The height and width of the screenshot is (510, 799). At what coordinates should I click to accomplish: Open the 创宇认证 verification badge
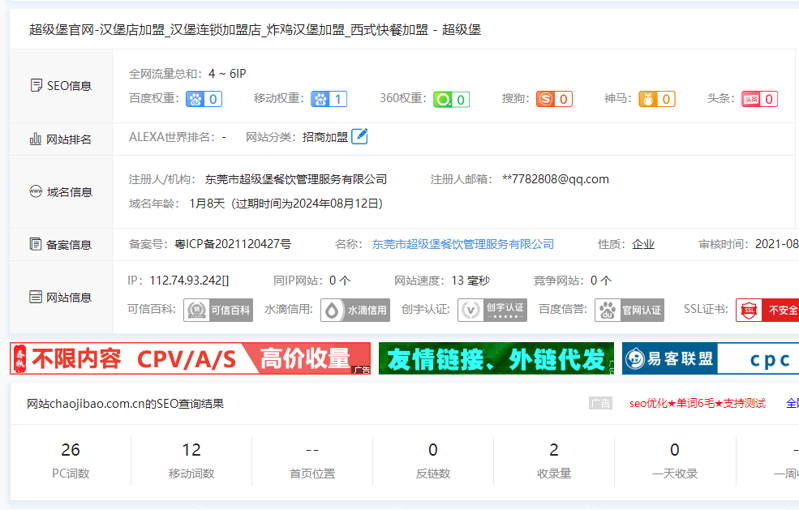pyautogui.click(x=492, y=310)
